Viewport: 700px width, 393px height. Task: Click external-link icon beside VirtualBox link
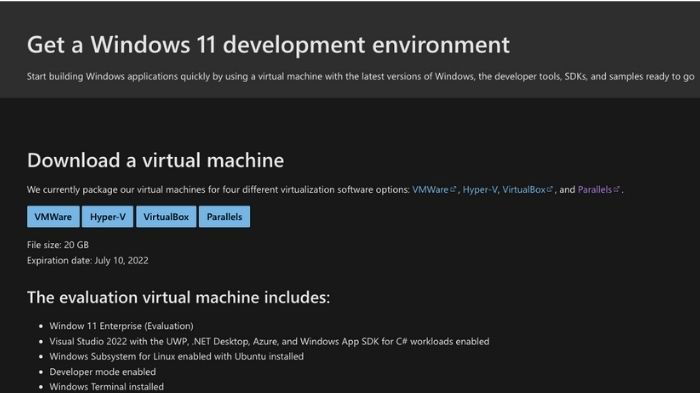(550, 189)
